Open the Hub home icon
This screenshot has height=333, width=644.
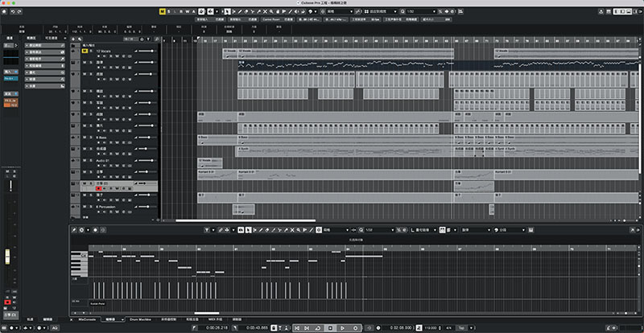click(x=4, y=11)
